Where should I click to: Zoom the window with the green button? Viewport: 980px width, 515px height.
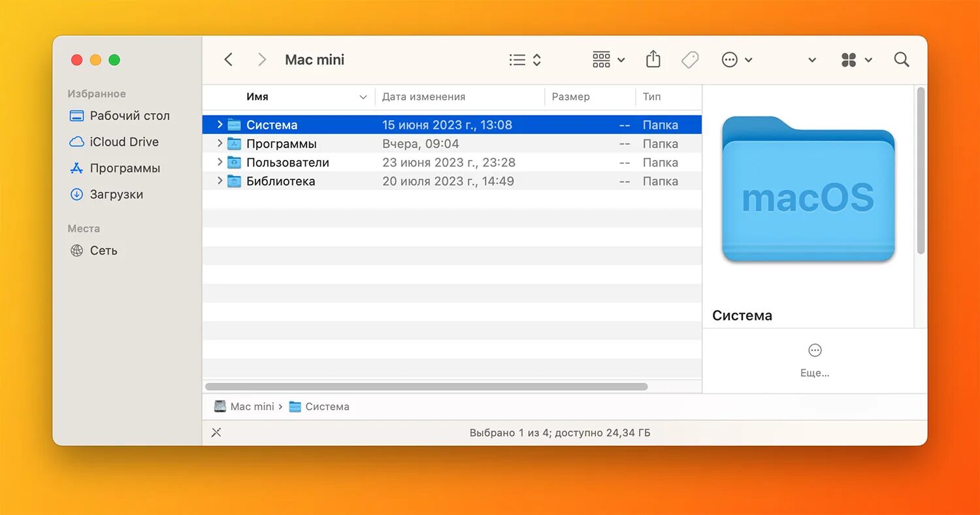pos(114,60)
